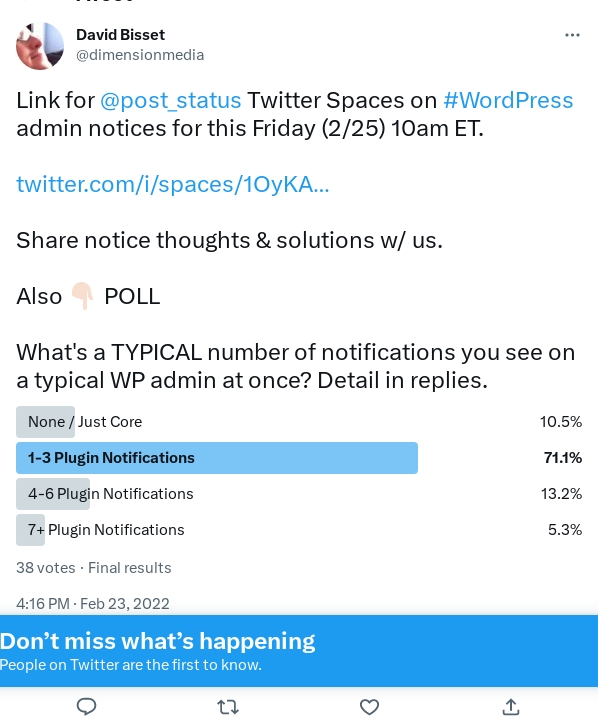Click the reply speech bubble icon
Screen dimensions: 598x721
(86, 706)
